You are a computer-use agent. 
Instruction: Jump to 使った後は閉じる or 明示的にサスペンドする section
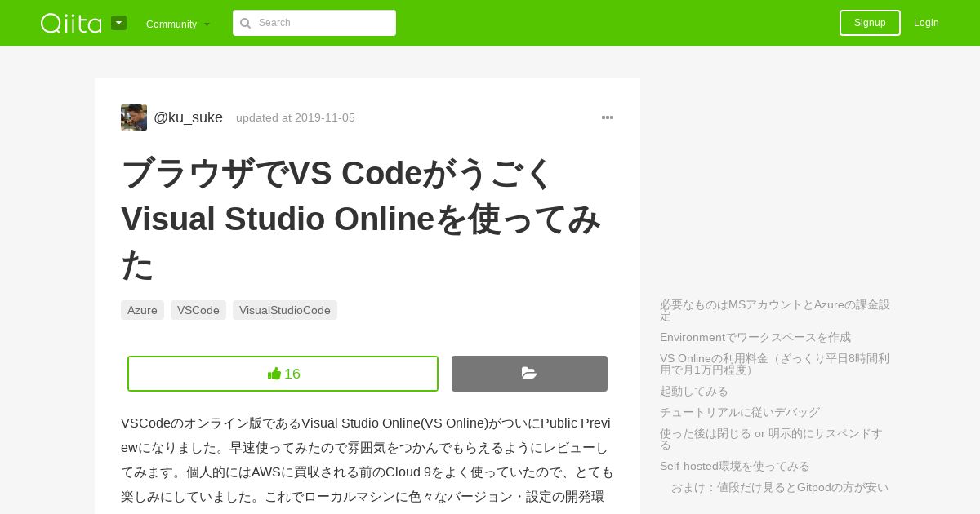[772, 439]
